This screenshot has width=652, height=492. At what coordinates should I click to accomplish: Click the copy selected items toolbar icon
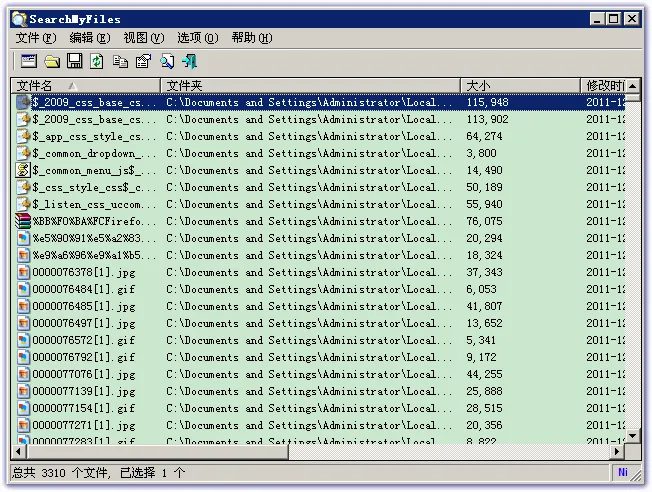click(120, 62)
